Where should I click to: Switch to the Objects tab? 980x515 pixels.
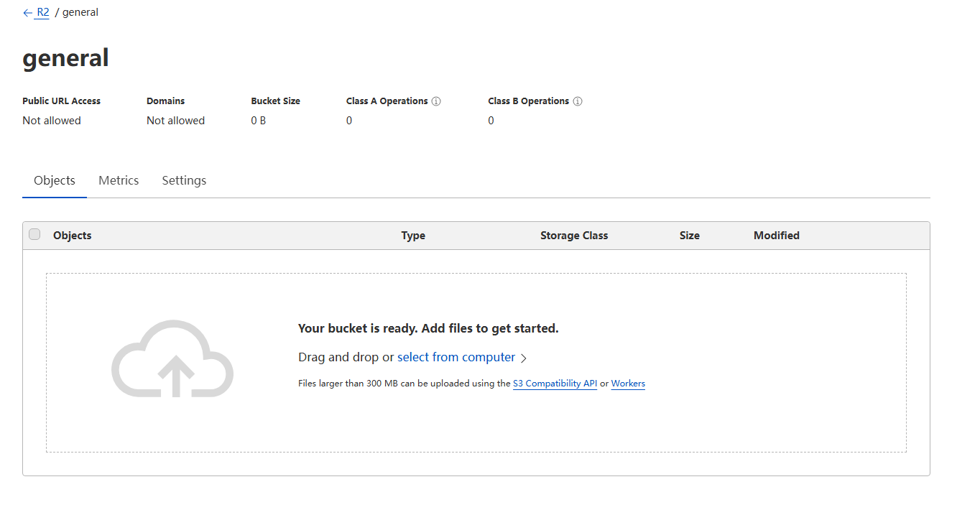tap(55, 180)
